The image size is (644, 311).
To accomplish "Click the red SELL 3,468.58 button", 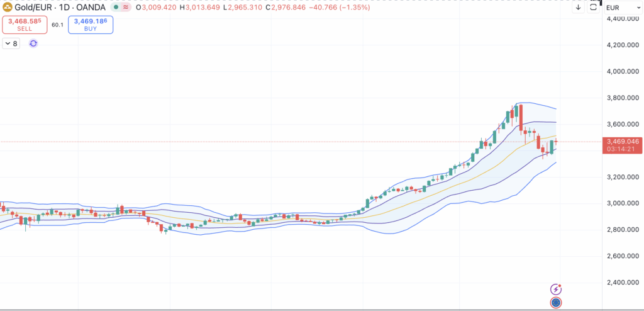I will [25, 25].
